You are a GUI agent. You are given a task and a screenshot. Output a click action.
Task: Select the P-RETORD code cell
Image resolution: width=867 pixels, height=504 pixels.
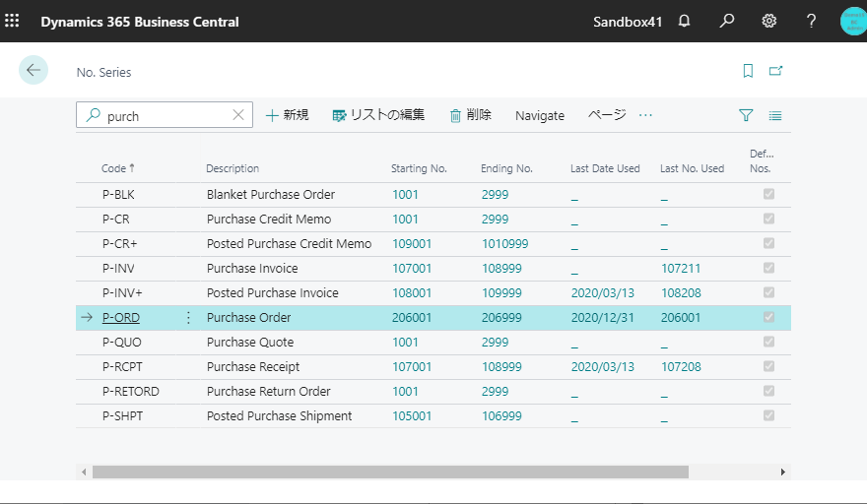130,391
